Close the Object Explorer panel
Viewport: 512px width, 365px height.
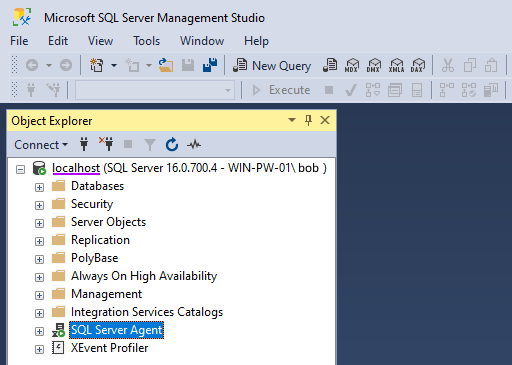[325, 120]
